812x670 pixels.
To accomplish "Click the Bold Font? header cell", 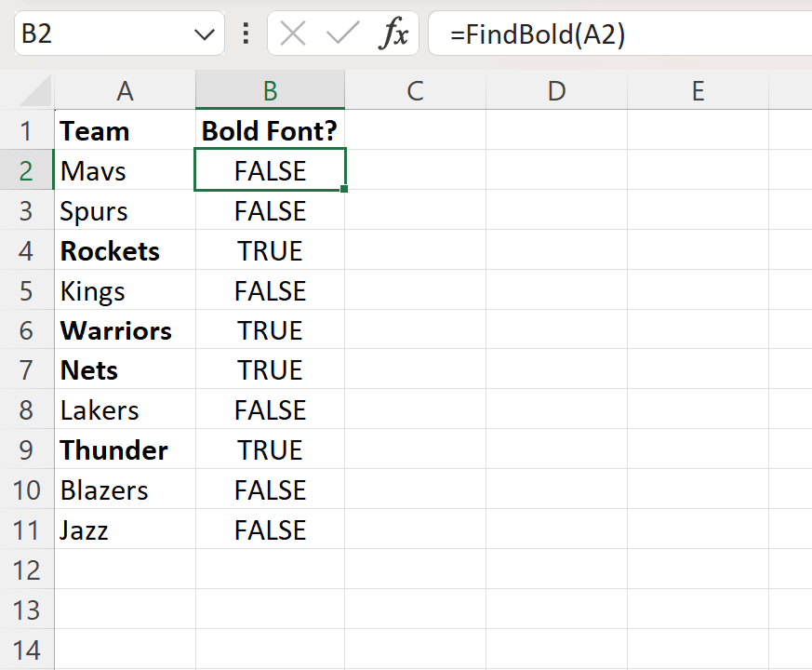I will pos(270,130).
